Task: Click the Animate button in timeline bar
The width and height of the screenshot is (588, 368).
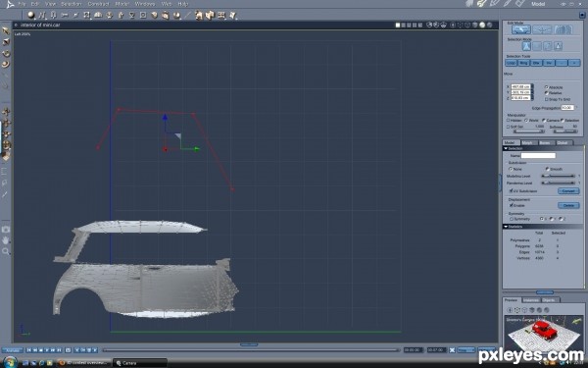Action: coord(12,350)
